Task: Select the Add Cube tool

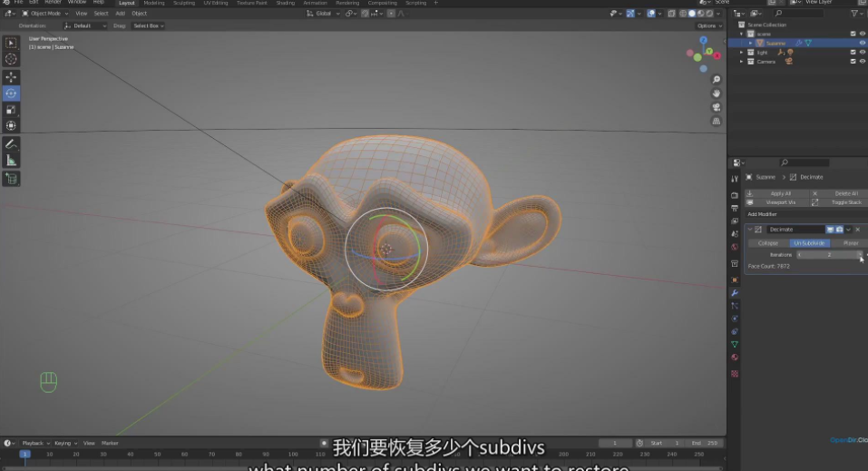Action: (11, 179)
